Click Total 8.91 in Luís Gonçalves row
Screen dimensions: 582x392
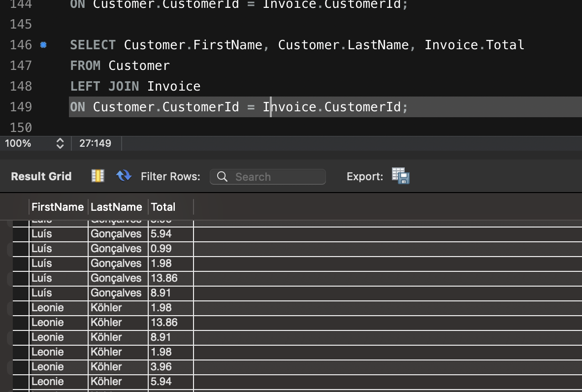point(171,293)
